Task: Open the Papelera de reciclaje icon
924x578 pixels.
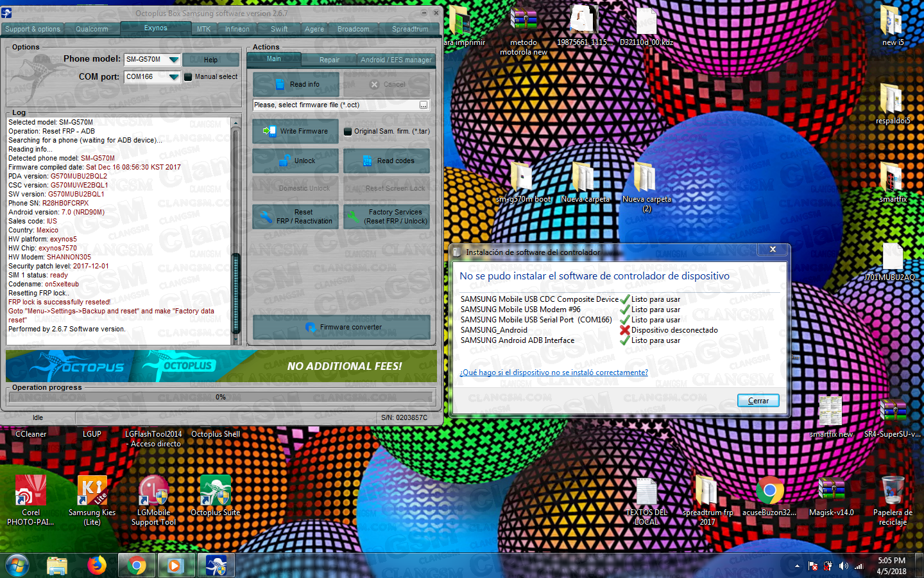Action: 893,500
